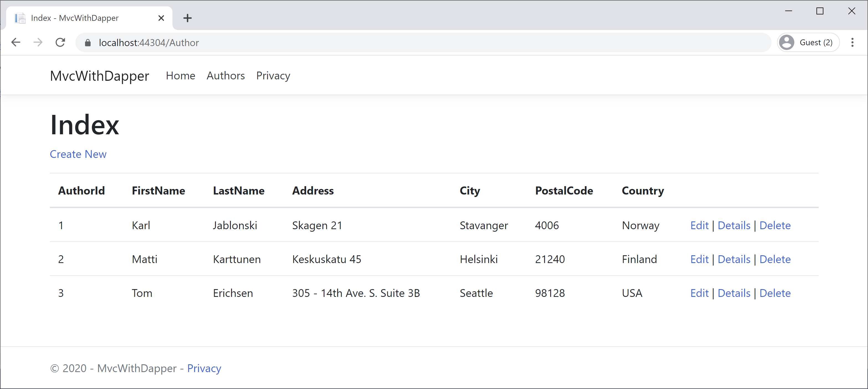
Task: Open the Guest profile avatar
Action: click(x=787, y=42)
